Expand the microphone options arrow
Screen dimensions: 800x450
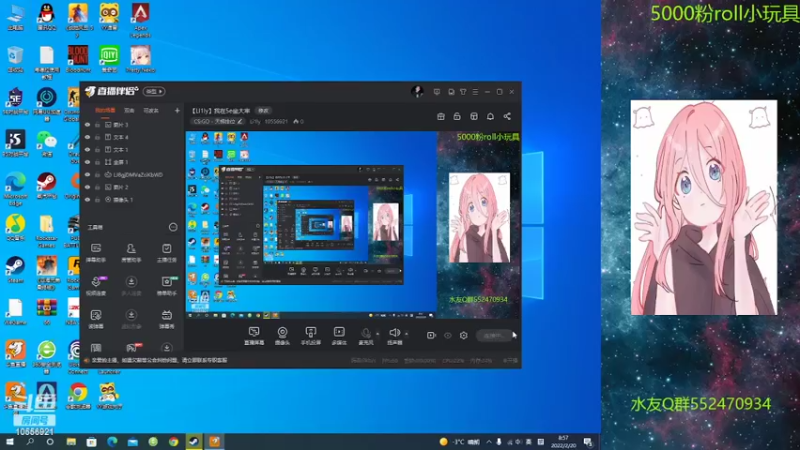(378, 334)
